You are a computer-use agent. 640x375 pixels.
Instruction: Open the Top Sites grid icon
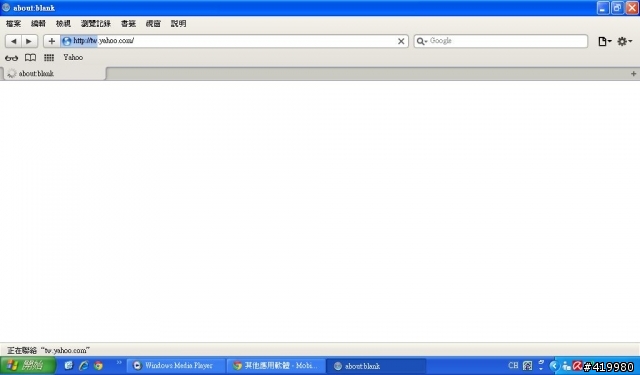pyautogui.click(x=49, y=58)
